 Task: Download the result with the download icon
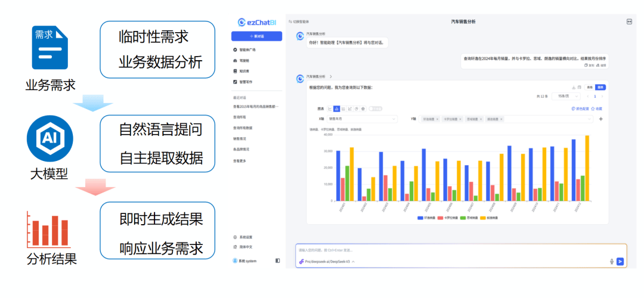(573, 87)
